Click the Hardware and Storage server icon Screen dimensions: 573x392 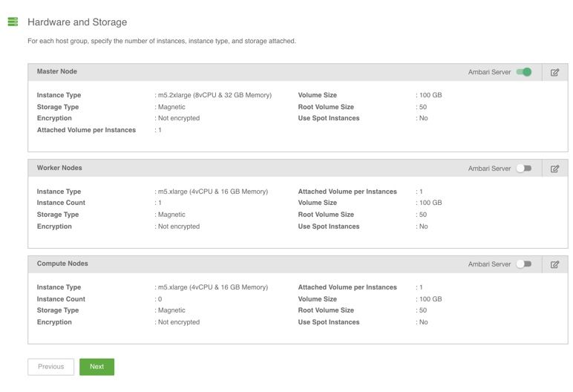[13, 22]
